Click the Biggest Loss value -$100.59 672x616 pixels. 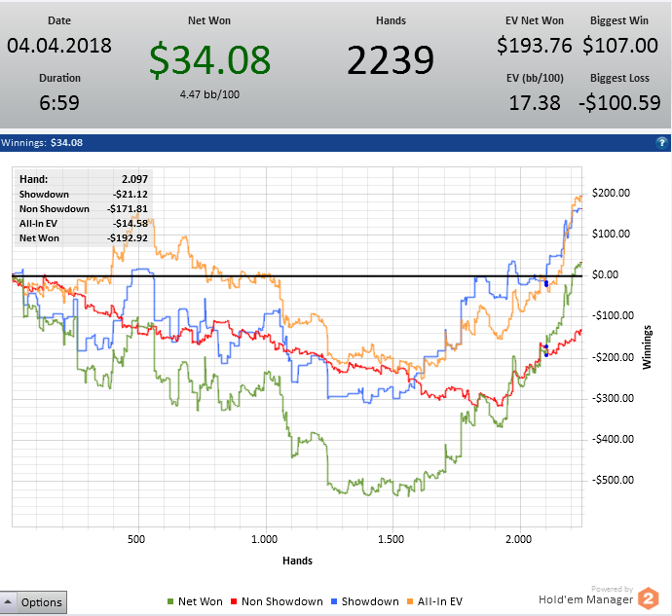coord(619,103)
